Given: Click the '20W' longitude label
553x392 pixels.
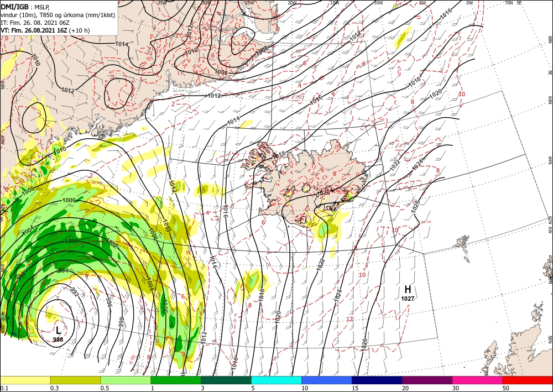Looking at the screenshot, I should pyautogui.click(x=292, y=3).
